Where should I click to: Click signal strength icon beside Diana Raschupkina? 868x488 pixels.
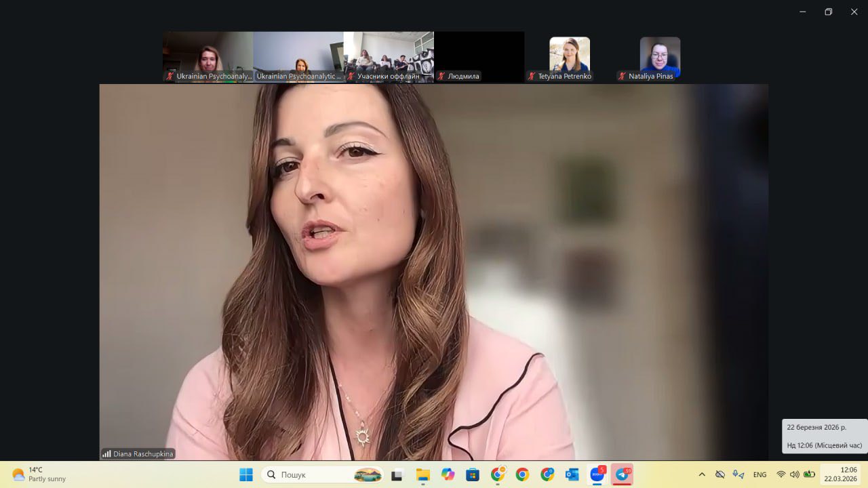coord(106,454)
